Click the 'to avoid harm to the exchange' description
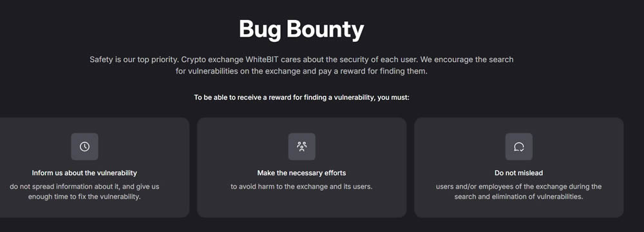 click(x=301, y=186)
